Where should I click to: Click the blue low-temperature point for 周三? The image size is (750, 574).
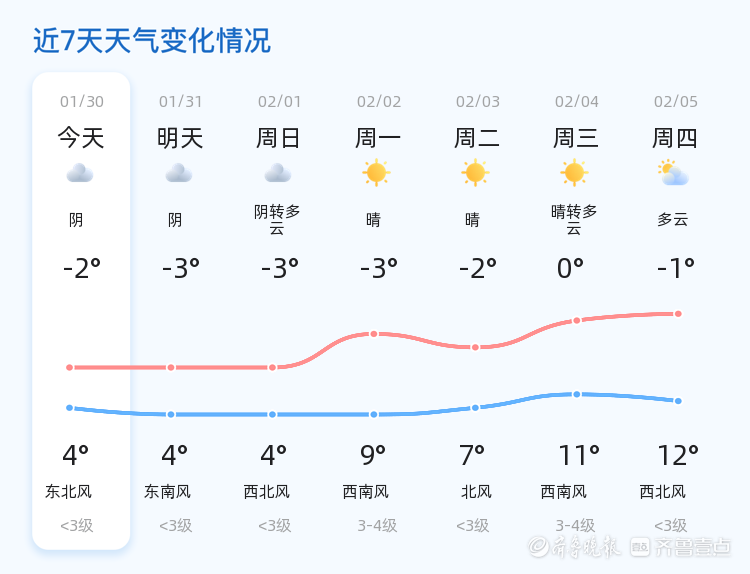click(576, 394)
